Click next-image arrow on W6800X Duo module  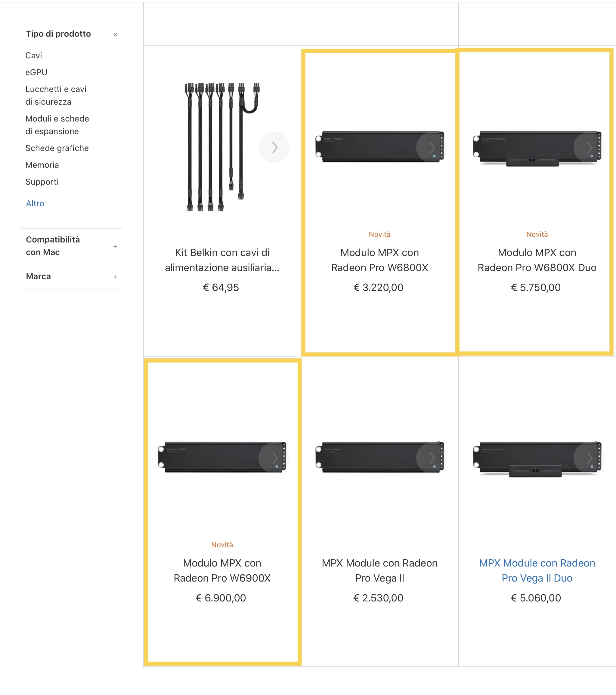point(589,147)
